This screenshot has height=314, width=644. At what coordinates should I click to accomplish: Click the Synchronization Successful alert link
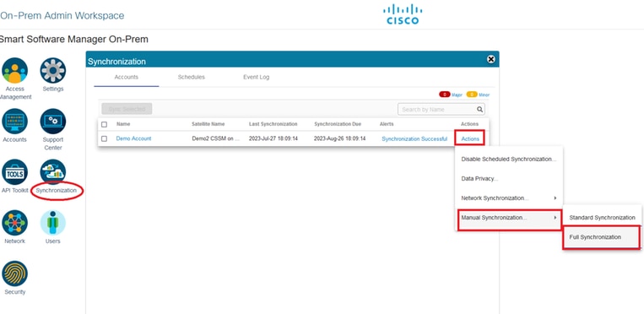(x=414, y=139)
